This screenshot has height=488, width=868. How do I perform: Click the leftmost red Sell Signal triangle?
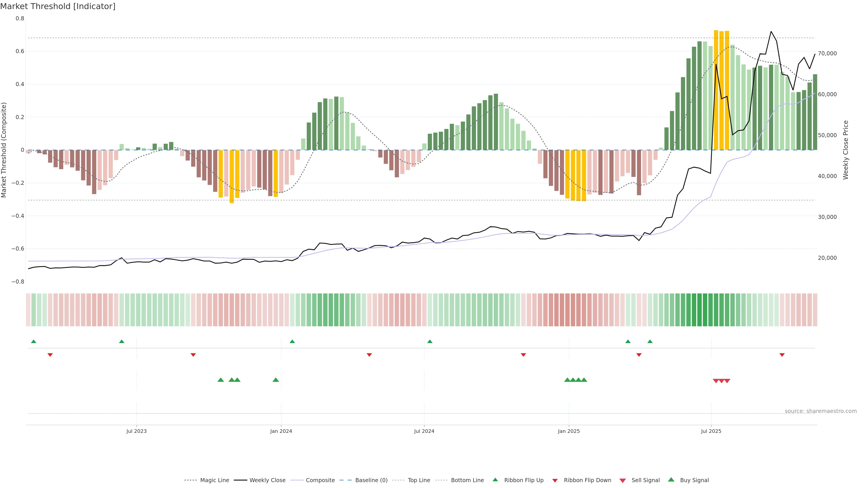(716, 381)
